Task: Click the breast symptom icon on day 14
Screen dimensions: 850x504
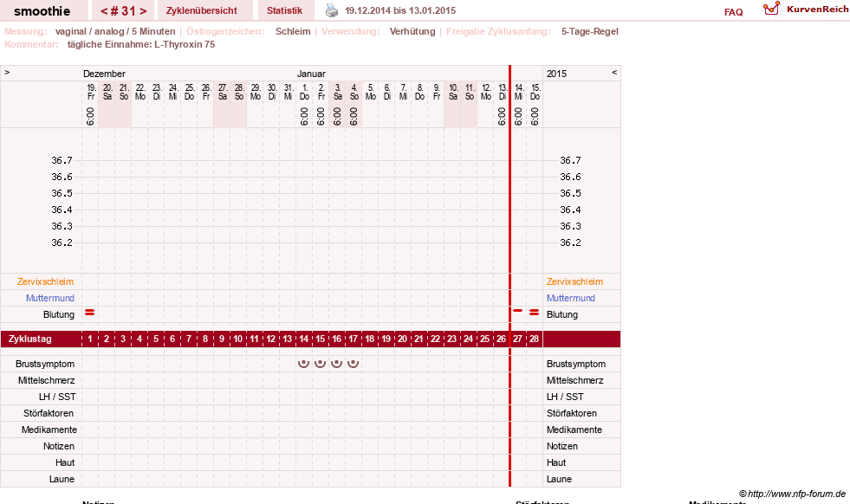Action: 303,363
